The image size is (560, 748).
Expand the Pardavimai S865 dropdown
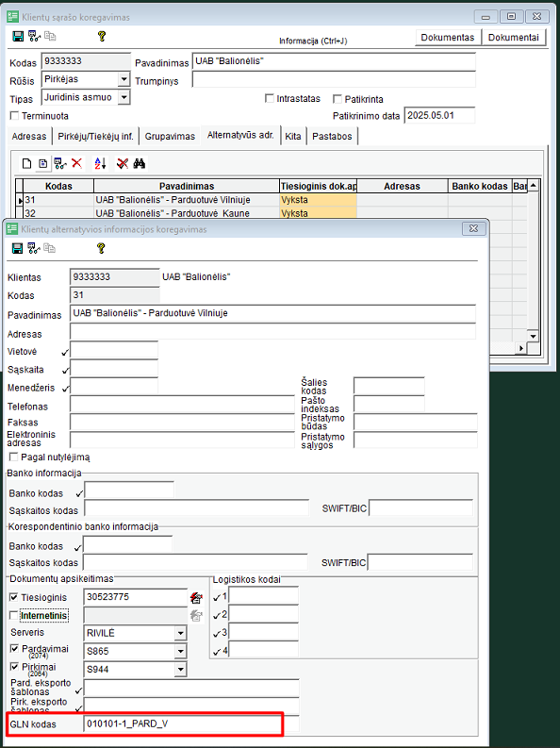[180, 652]
